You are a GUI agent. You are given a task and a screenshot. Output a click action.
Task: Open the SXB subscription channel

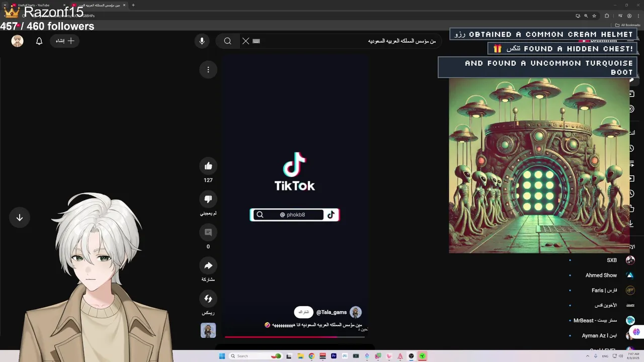612,260
